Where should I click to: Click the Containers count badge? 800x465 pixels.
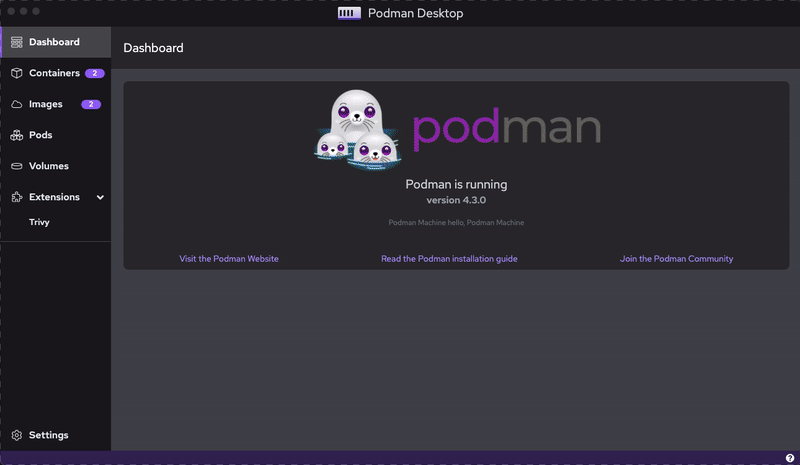pyautogui.click(x=94, y=73)
